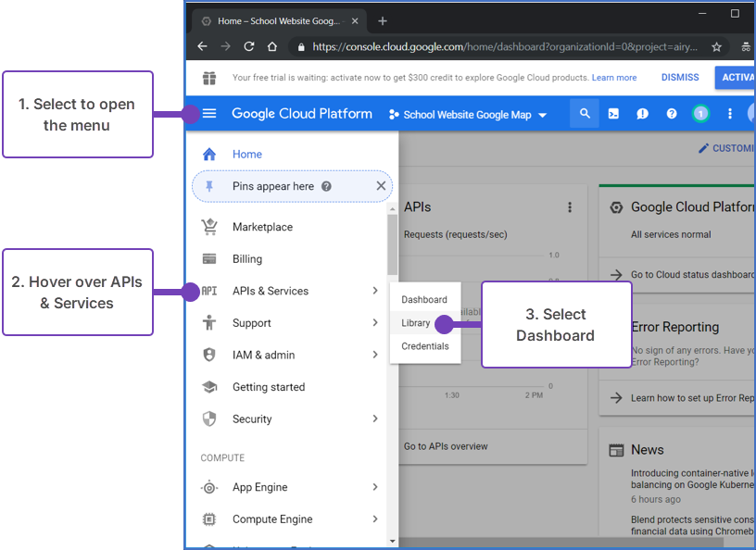
Task: Activate the search icon in the toolbar
Action: (x=585, y=113)
